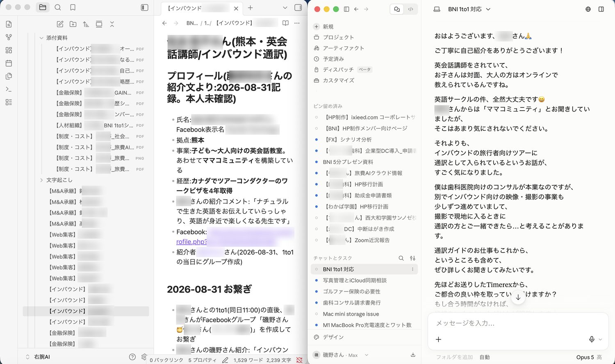This screenshot has height=364, width=615.
Task: Open the rofile.php Facebook link in the note
Action: pyautogui.click(x=191, y=242)
